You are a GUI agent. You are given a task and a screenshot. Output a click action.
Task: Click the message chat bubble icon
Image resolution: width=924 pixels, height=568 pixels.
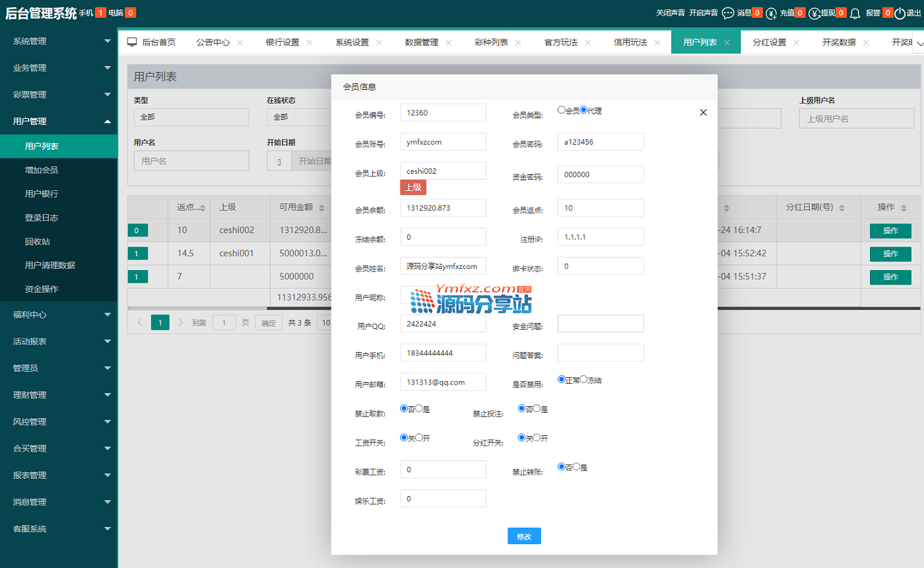[x=728, y=13]
